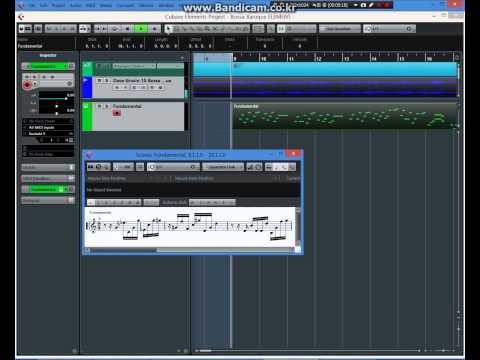Open the File menu

point(32,5)
